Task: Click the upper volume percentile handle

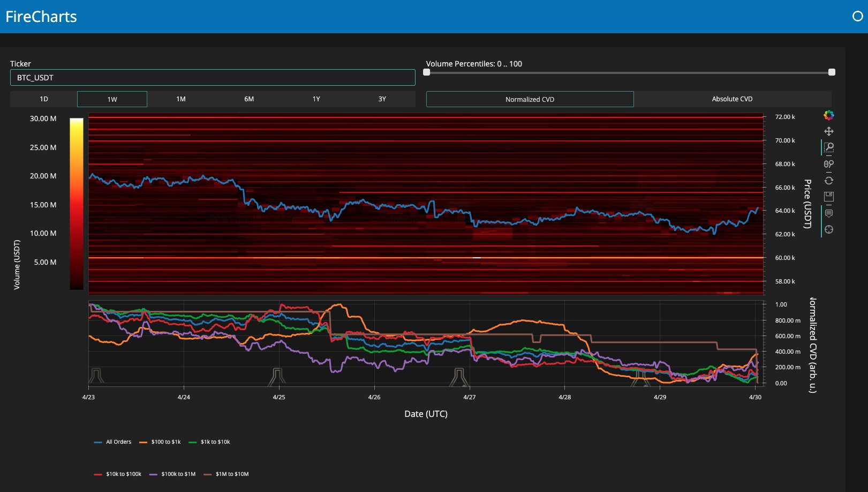Action: point(832,72)
